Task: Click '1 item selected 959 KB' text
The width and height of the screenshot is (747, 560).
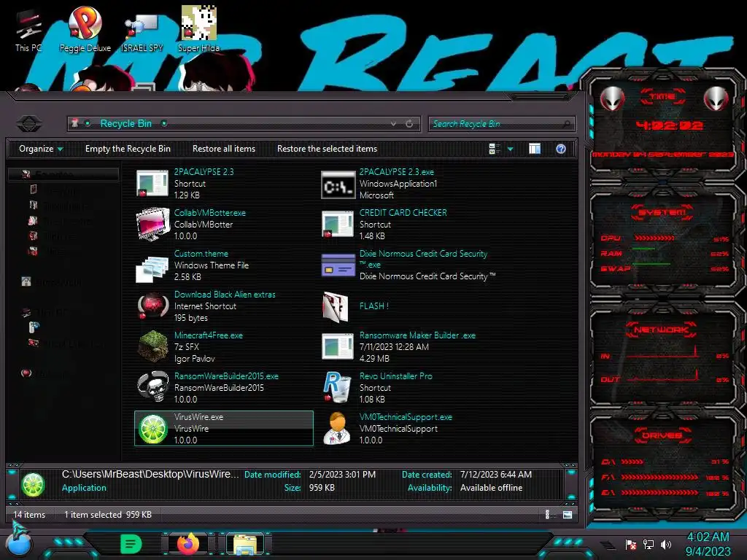Action: pyautogui.click(x=108, y=515)
